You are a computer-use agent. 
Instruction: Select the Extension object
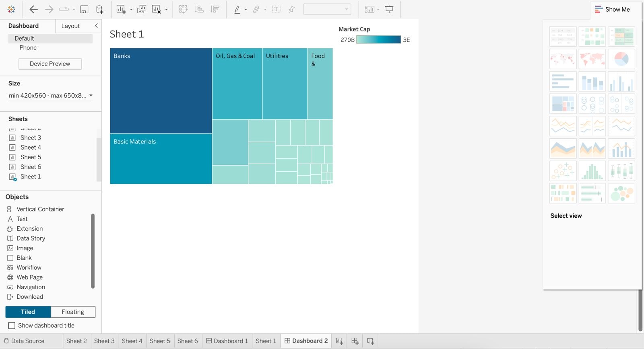point(29,229)
